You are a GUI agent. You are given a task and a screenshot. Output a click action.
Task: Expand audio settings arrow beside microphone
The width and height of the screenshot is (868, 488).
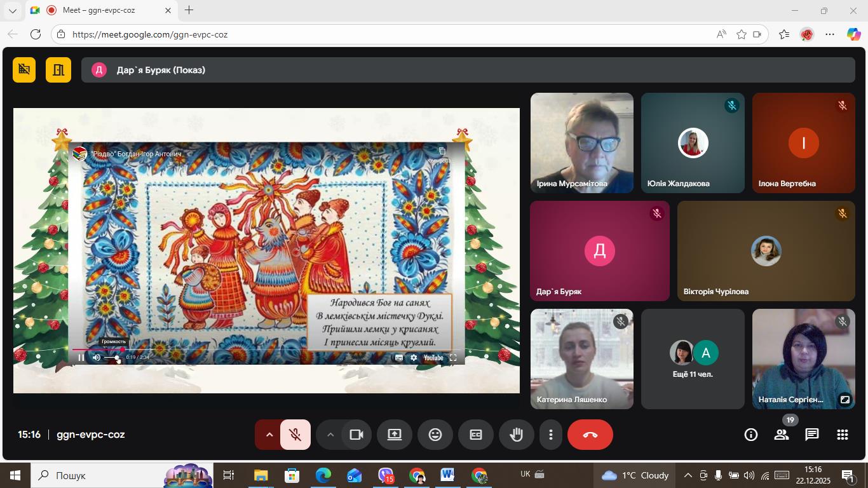[269, 435]
